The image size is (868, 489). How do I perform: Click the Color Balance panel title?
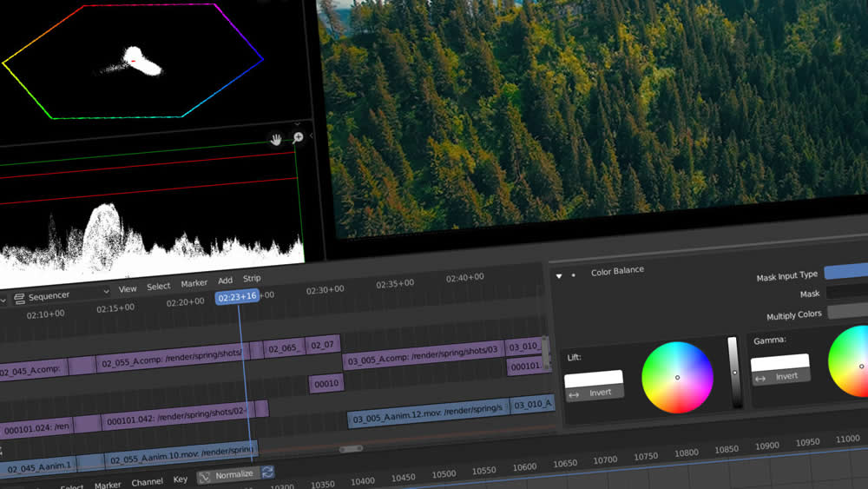[x=617, y=271]
